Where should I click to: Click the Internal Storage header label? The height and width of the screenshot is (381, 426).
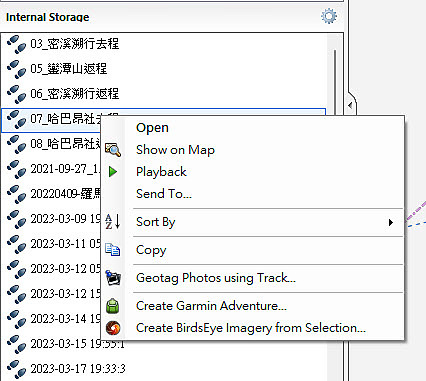[48, 17]
